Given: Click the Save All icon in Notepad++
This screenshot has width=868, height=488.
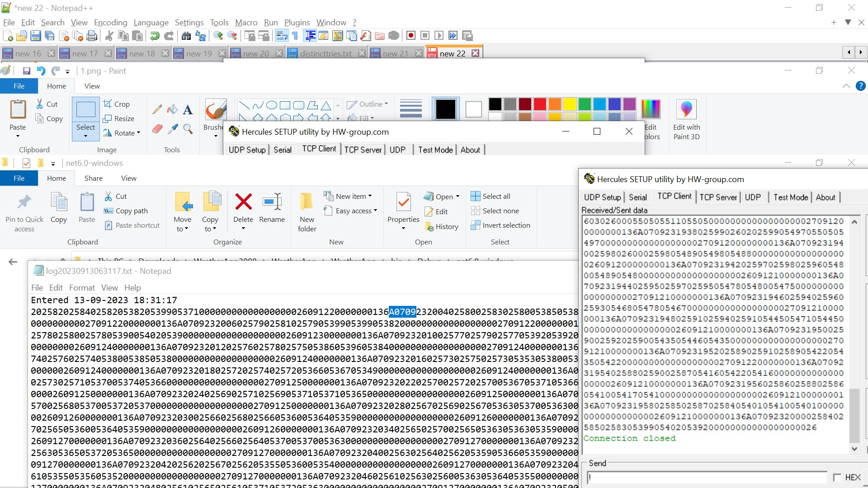Looking at the screenshot, I should coord(50,36).
